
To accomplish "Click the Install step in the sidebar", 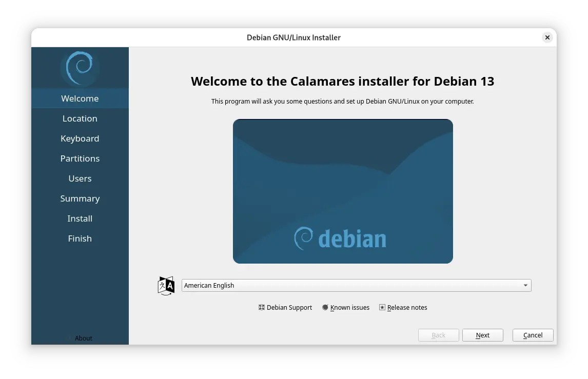I will pyautogui.click(x=80, y=218).
